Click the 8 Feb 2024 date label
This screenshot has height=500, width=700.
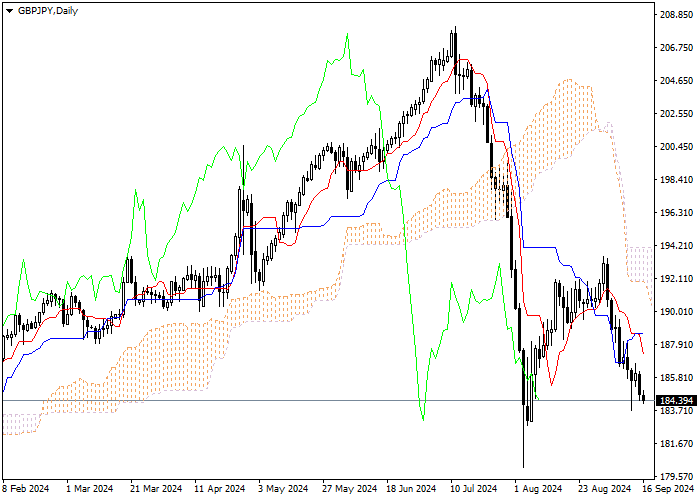[26, 489]
